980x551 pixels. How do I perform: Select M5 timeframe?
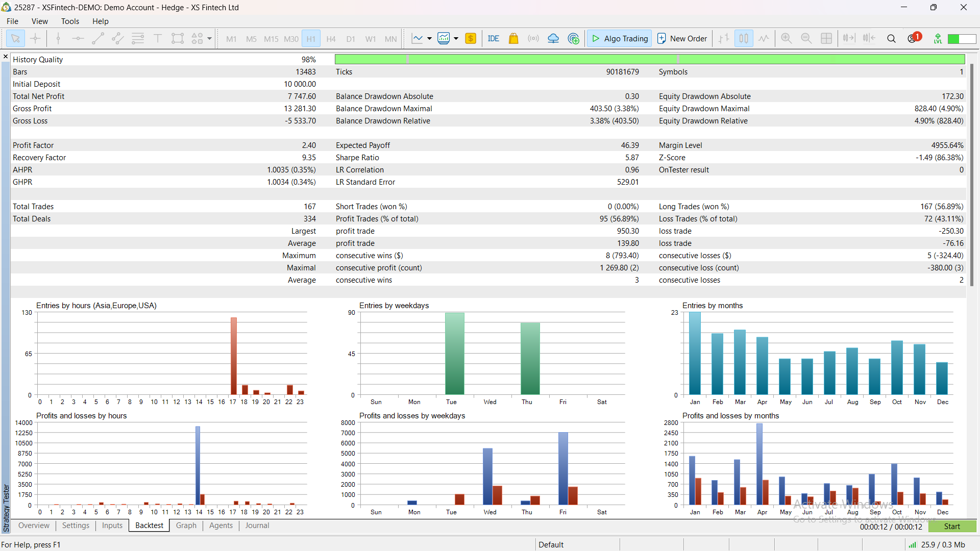(x=251, y=39)
